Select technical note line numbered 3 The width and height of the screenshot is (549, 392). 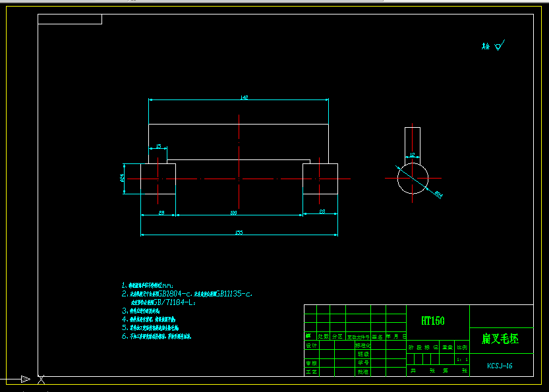click(x=141, y=311)
